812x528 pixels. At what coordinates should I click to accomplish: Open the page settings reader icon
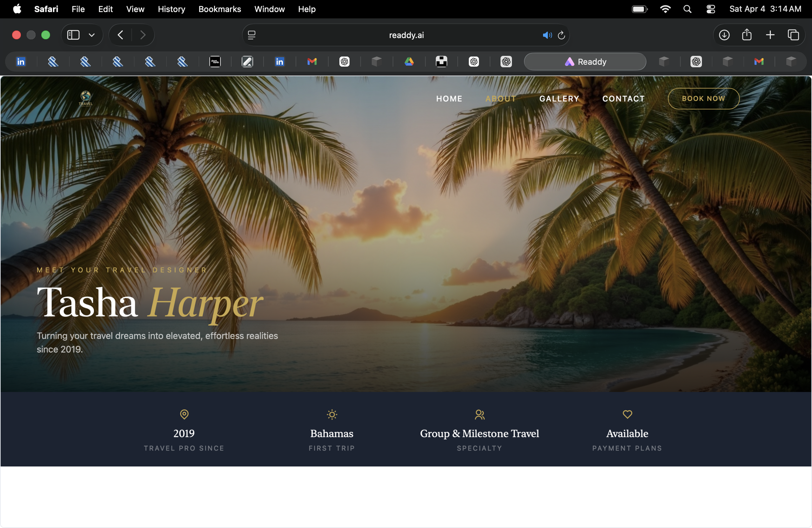pyautogui.click(x=252, y=35)
